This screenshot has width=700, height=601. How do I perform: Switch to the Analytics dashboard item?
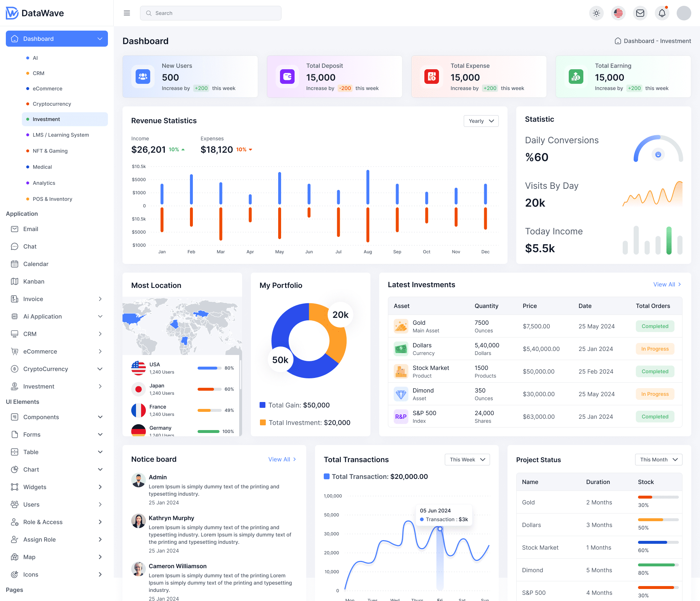tap(44, 183)
